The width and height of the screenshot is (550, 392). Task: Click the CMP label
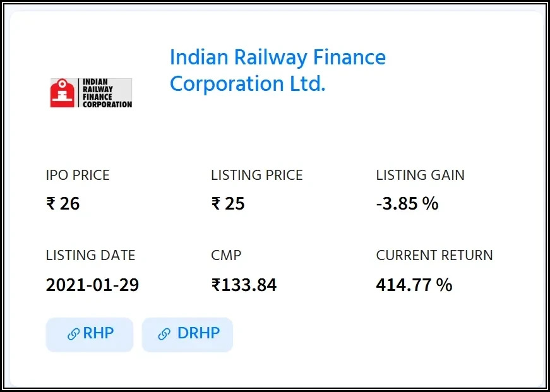click(x=226, y=256)
